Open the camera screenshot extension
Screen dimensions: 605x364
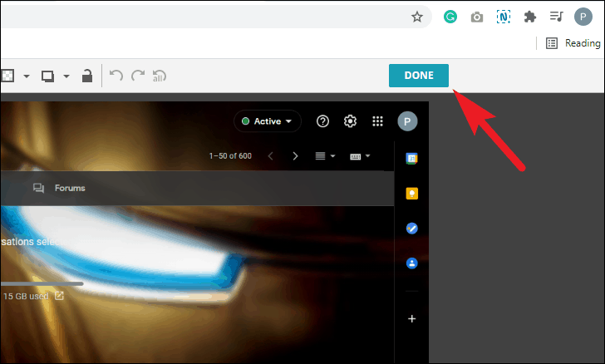point(477,17)
